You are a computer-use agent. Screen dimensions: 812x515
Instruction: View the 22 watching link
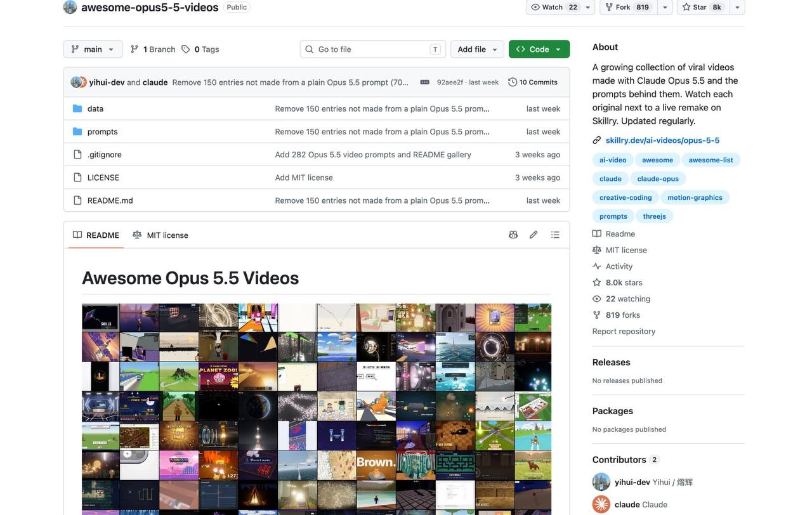(621, 299)
